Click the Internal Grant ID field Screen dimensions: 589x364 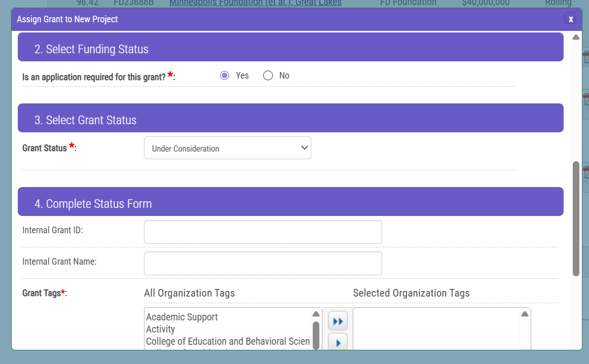coord(263,232)
